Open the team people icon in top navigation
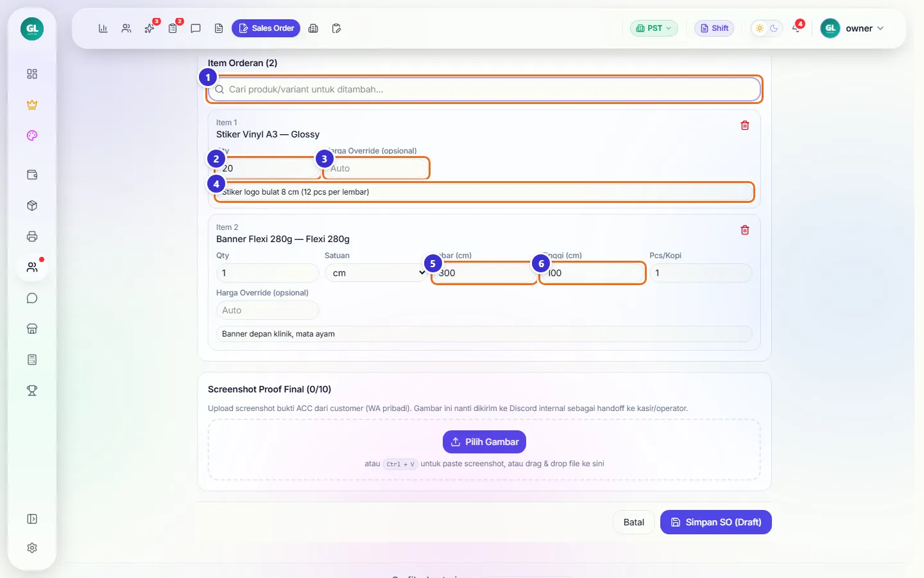This screenshot has width=924, height=578. (x=126, y=28)
